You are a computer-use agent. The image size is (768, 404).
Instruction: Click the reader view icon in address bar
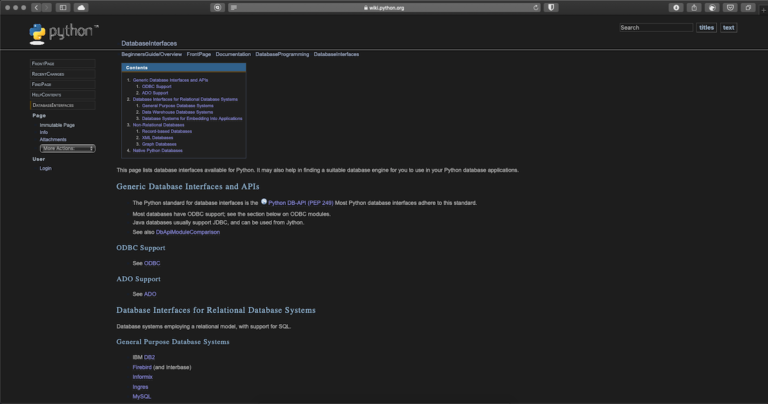click(234, 7)
